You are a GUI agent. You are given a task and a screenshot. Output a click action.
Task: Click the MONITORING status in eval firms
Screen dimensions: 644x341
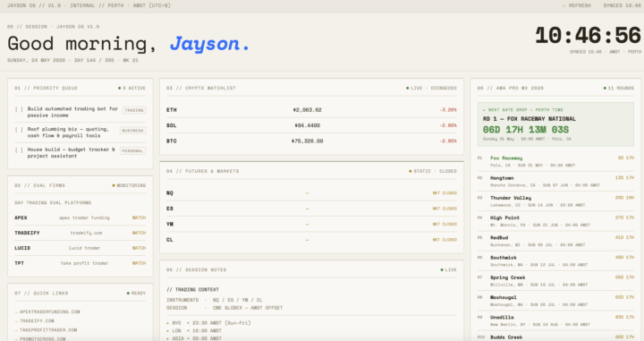coord(129,185)
